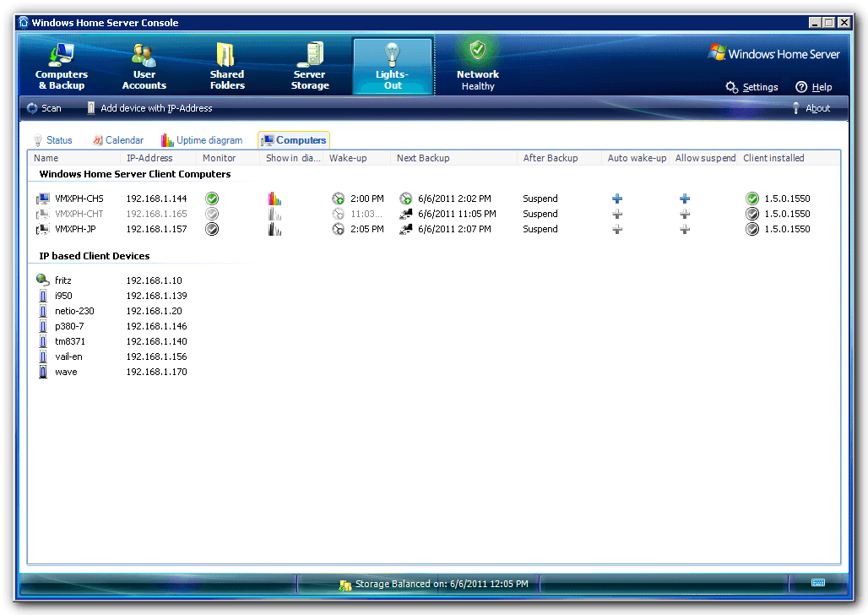868x615 pixels.
Task: Click next backup icon for VMXPH-JP
Action: [406, 229]
